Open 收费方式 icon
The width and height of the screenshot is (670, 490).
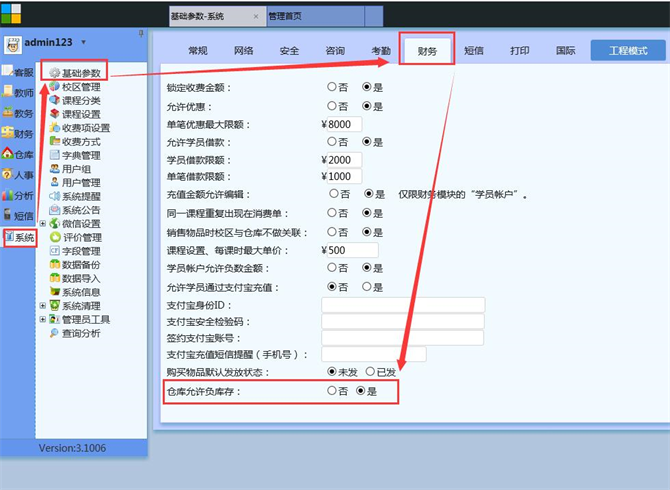click(54, 141)
